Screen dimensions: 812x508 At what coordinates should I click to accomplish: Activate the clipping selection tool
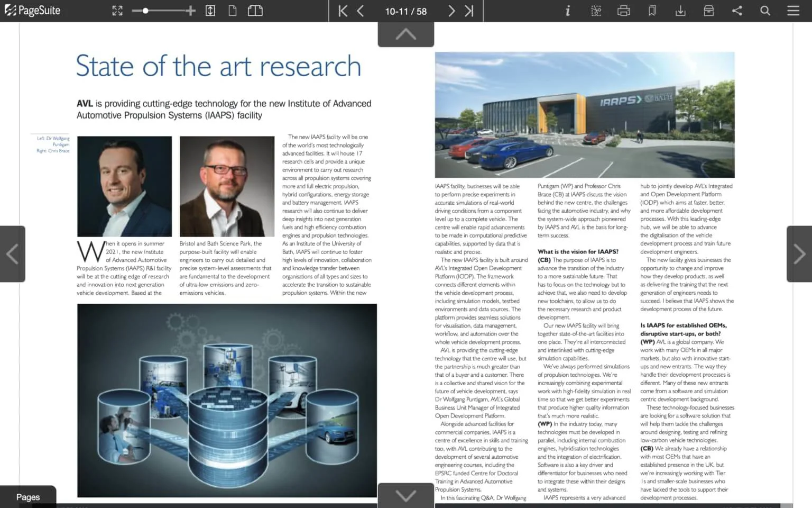click(x=596, y=11)
